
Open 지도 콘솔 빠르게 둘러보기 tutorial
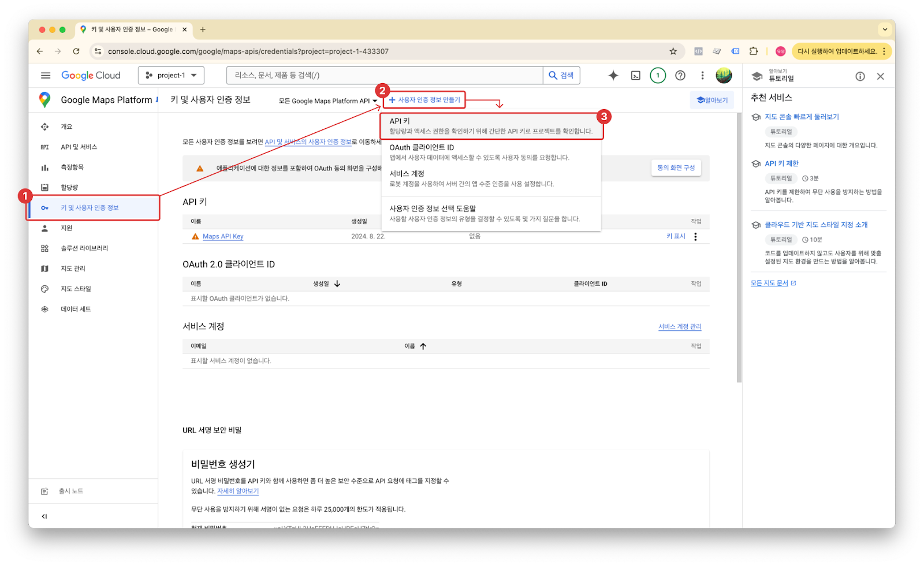tap(802, 117)
